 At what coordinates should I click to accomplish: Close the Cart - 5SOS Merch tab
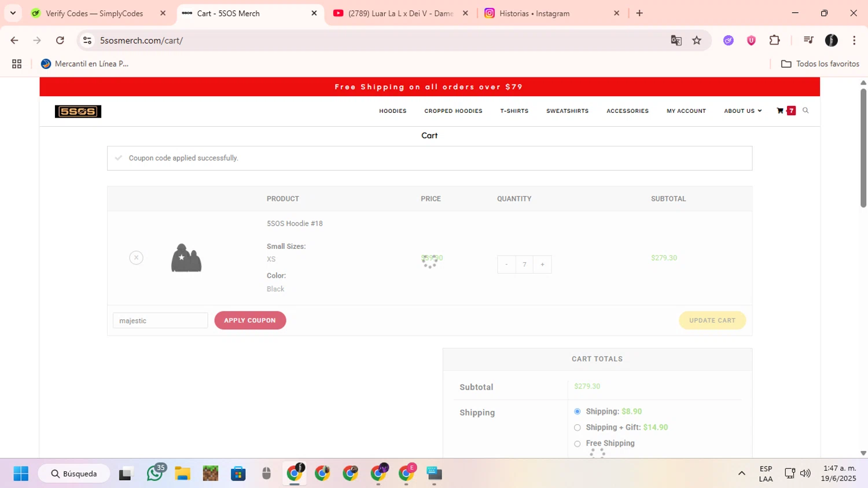pos(314,13)
